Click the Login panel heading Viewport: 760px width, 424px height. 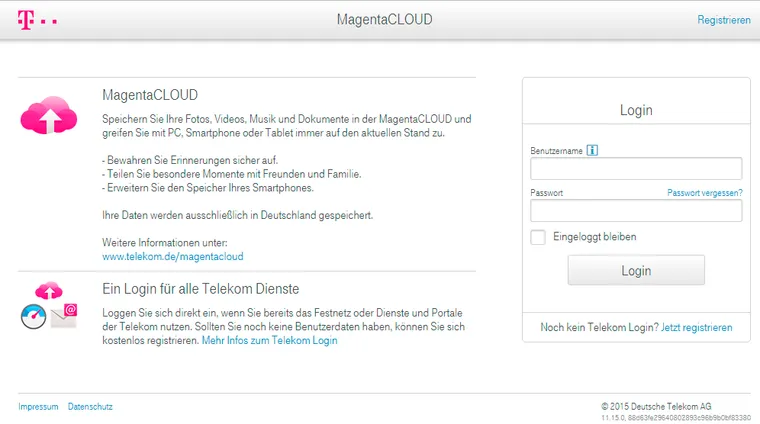pos(636,110)
